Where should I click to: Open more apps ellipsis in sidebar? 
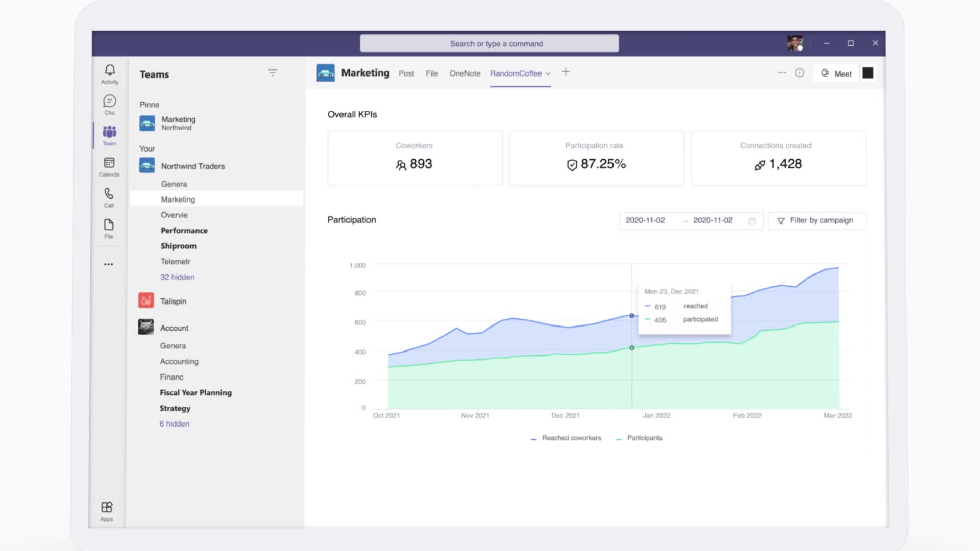pyautogui.click(x=108, y=264)
